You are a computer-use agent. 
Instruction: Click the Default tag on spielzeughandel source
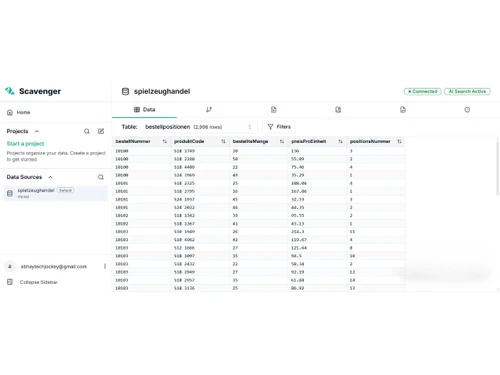(65, 190)
